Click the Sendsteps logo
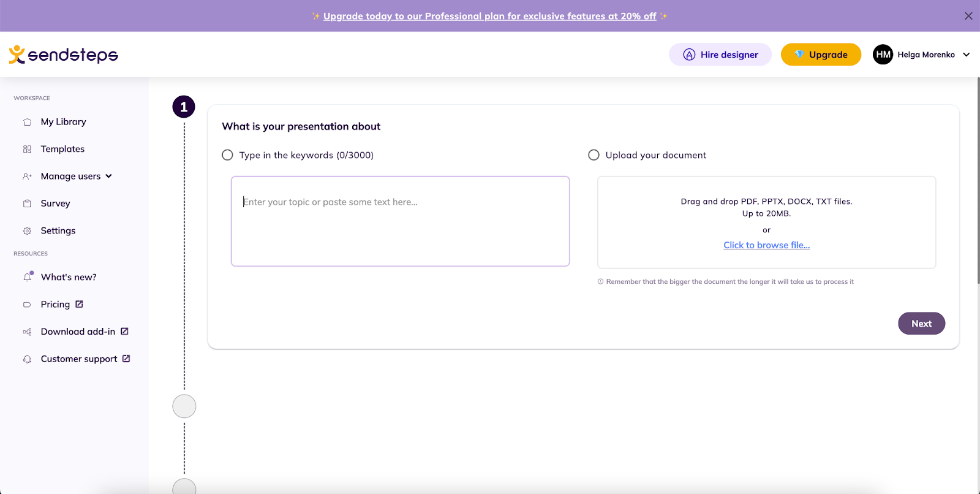The image size is (980, 494). [x=63, y=55]
